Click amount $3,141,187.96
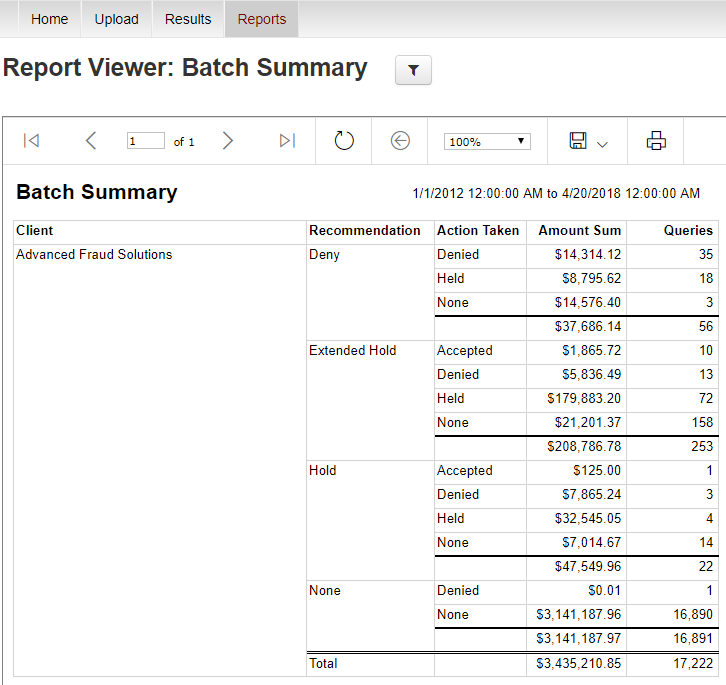Screen dimensions: 726x685 (x=578, y=615)
